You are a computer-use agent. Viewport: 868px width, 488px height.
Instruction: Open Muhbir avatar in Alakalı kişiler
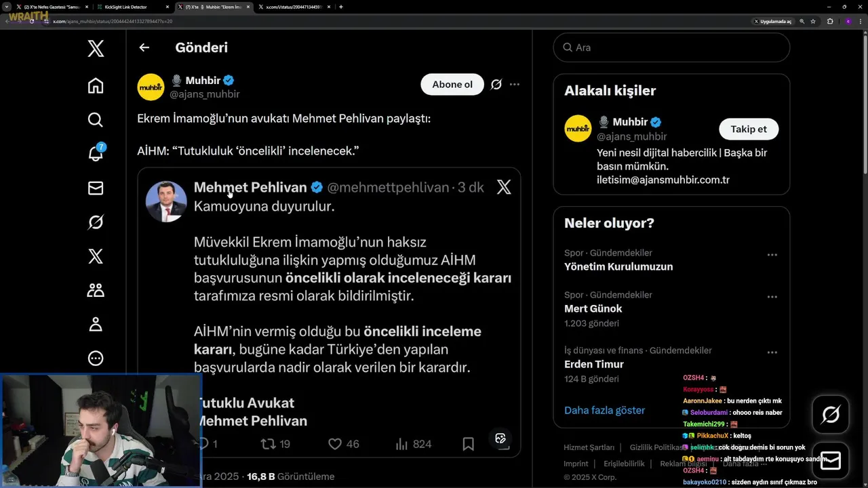point(578,129)
